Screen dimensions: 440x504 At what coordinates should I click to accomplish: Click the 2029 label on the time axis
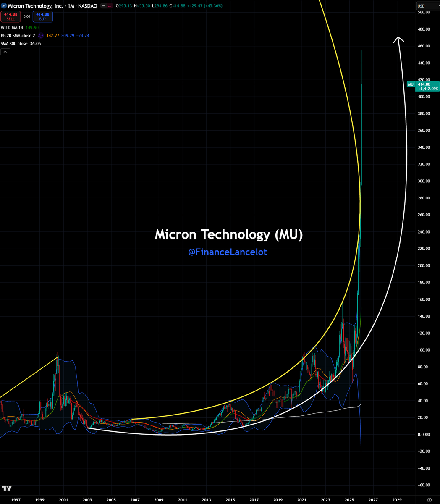click(397, 500)
